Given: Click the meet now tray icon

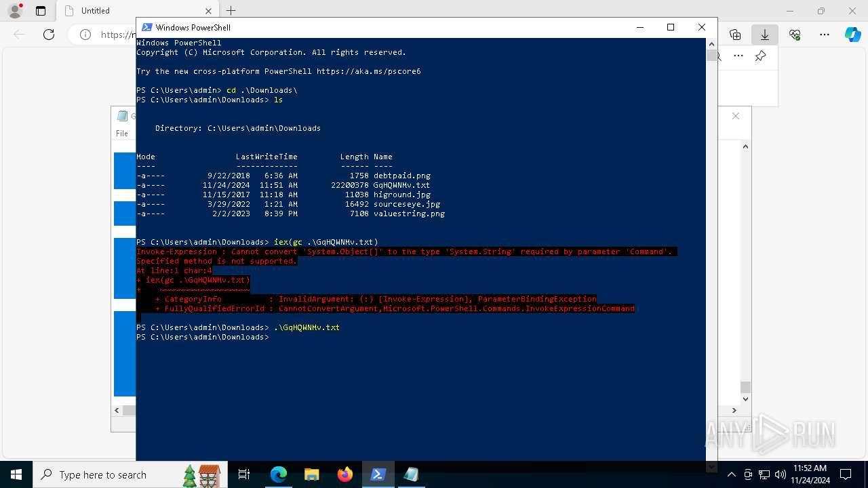Looking at the screenshot, I should coord(748,474).
